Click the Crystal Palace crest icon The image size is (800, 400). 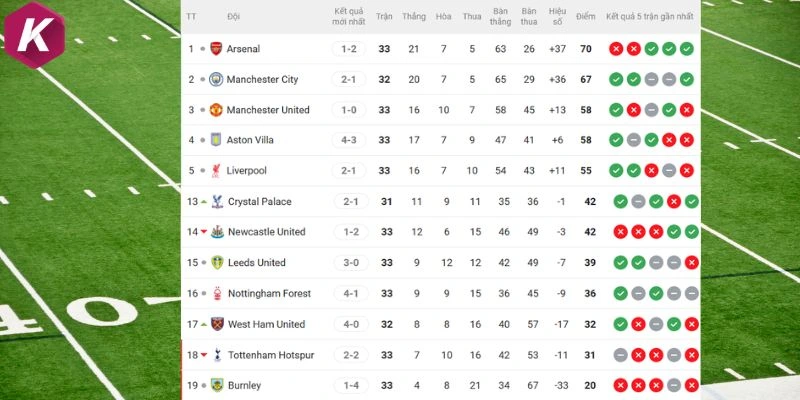click(x=217, y=202)
